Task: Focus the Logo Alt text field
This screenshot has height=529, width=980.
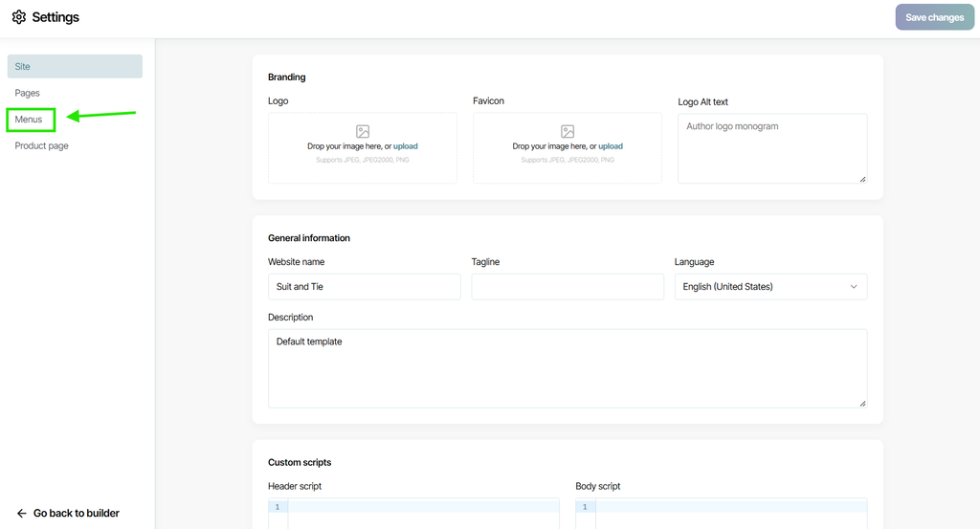Action: [x=772, y=148]
